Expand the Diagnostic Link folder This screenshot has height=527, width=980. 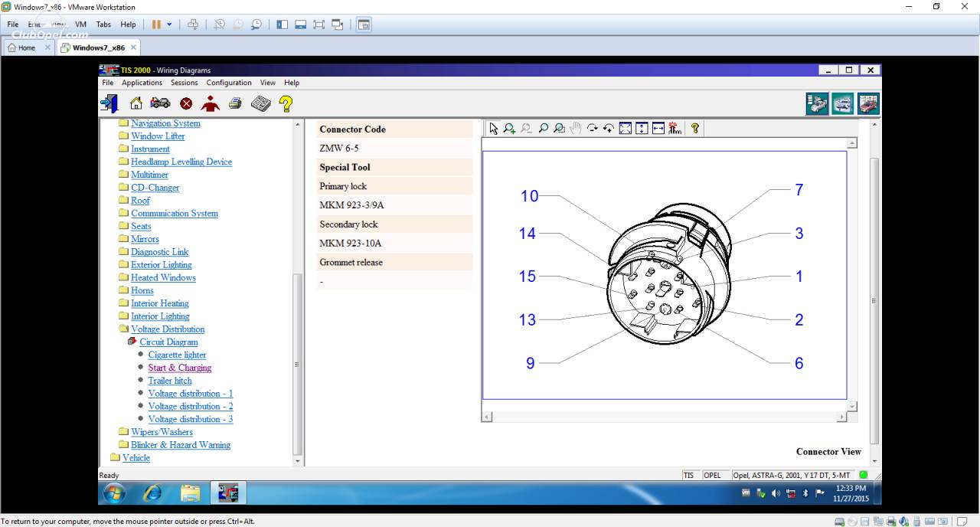(124, 252)
